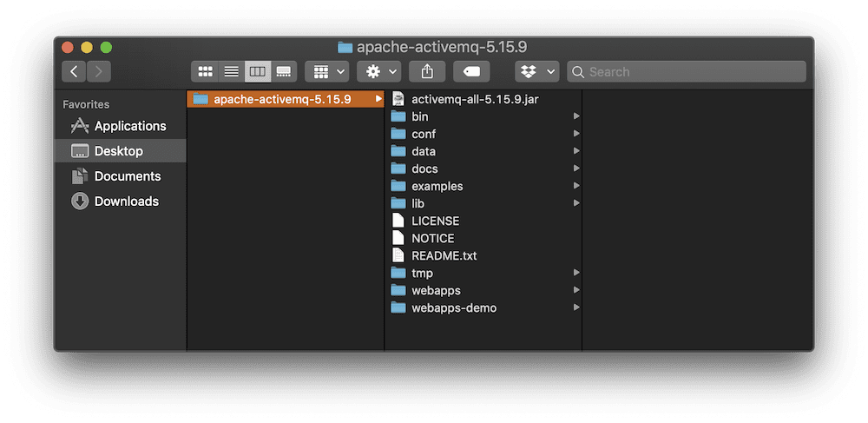Select column view mode button
The width and height of the screenshot is (868, 423).
pyautogui.click(x=258, y=71)
